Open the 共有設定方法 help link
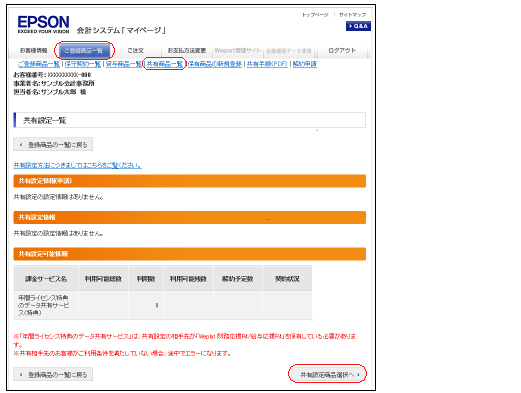521x393 pixels. 77,165
